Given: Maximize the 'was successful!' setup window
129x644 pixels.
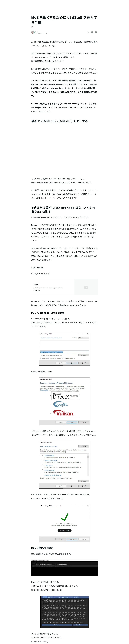Looking at the screenshot, I should [83, 506].
